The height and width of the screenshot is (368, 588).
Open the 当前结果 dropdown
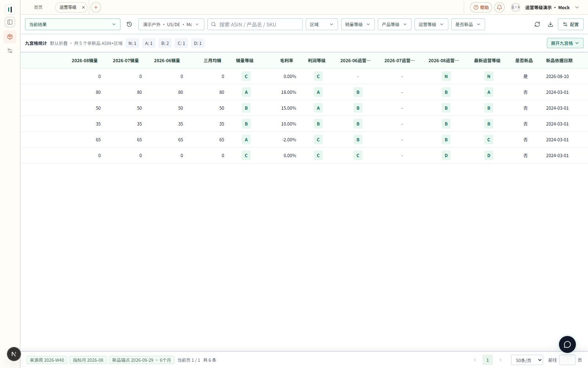[73, 24]
